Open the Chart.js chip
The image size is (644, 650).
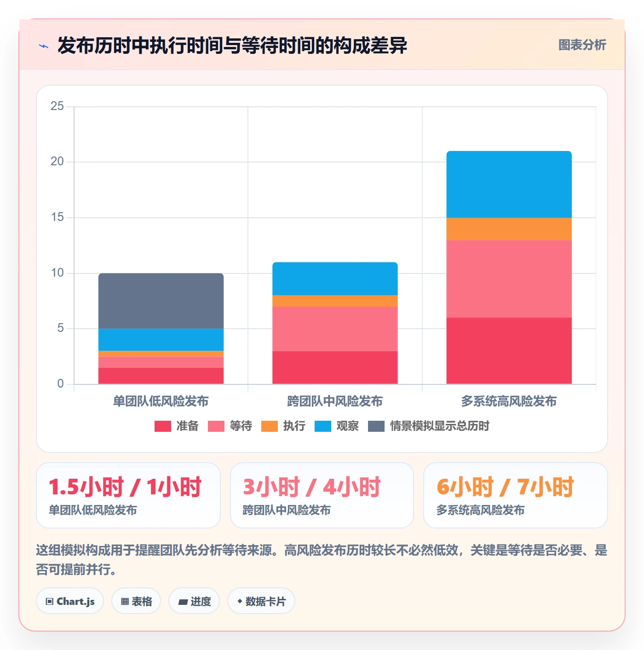click(x=70, y=601)
